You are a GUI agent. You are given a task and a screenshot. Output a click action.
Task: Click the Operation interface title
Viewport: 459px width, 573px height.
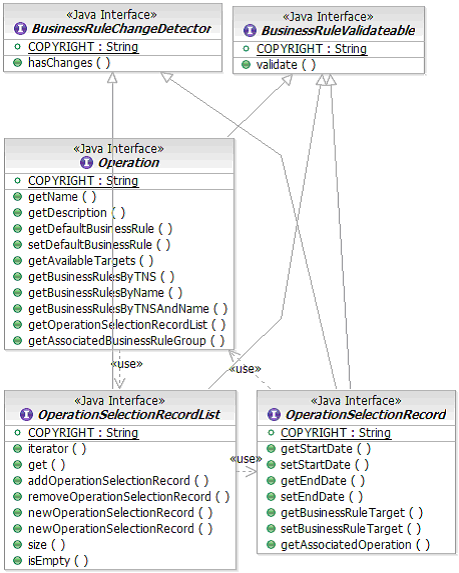tap(128, 162)
